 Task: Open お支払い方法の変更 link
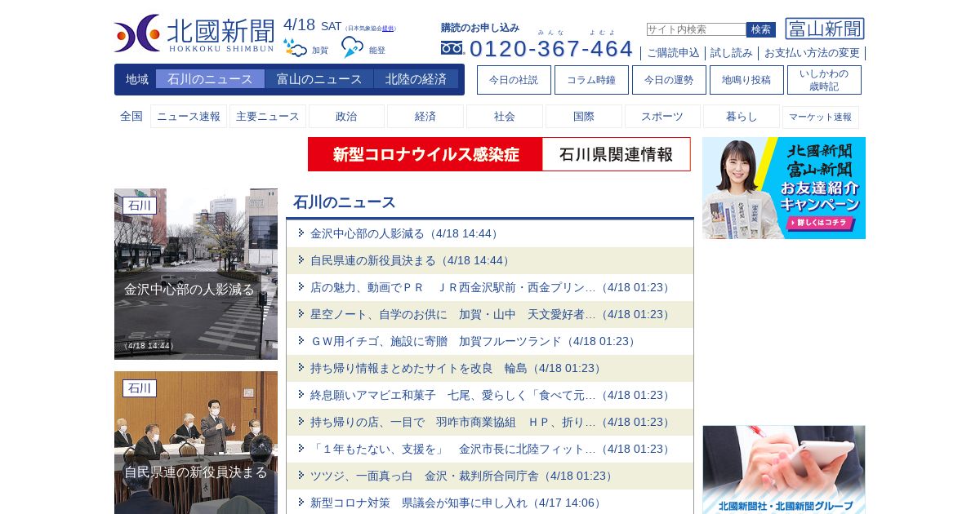812,53
